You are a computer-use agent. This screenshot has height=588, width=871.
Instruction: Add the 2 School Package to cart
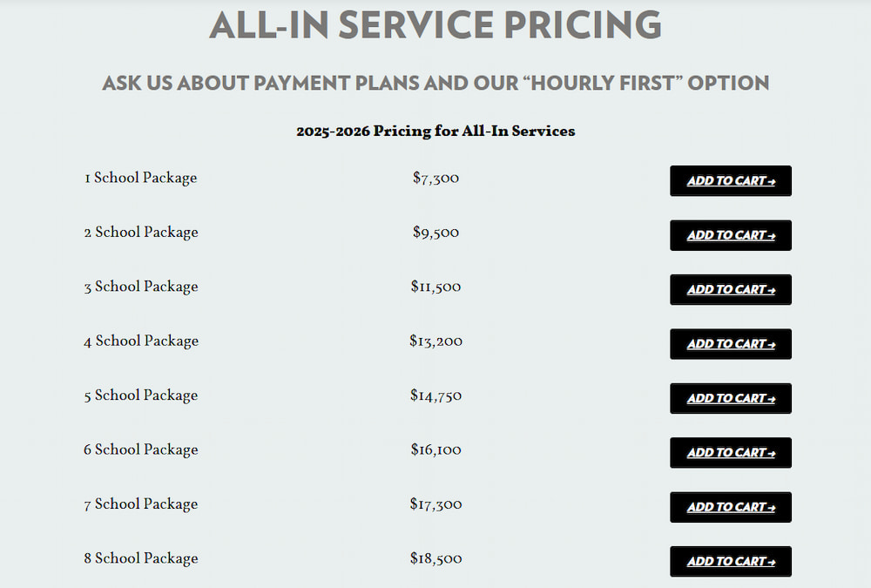[730, 235]
